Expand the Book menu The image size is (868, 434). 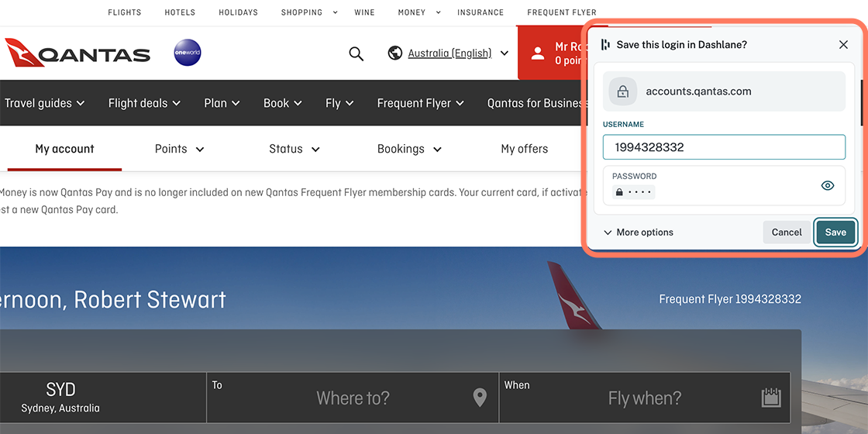pos(282,103)
